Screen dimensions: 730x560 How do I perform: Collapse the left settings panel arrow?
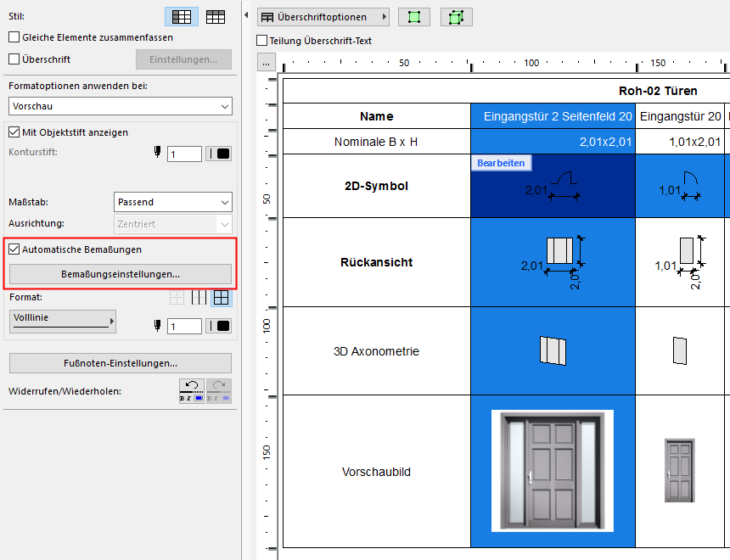click(246, 16)
